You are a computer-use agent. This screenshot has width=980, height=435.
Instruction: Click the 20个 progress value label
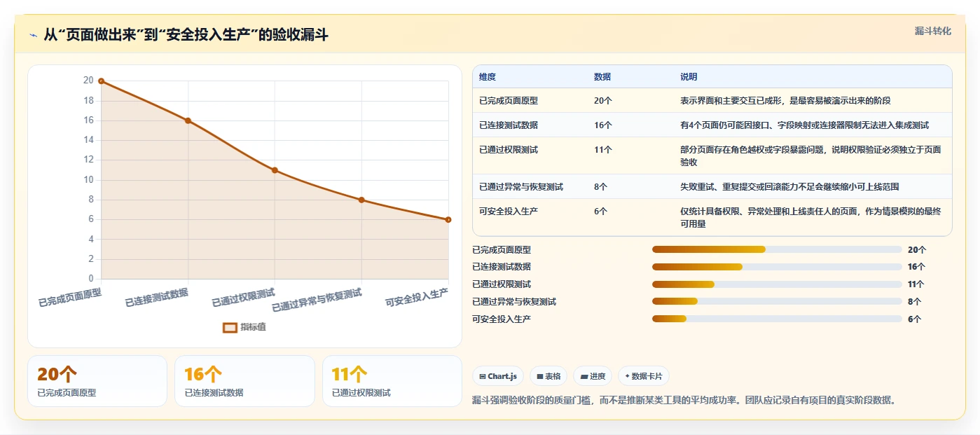(x=917, y=249)
